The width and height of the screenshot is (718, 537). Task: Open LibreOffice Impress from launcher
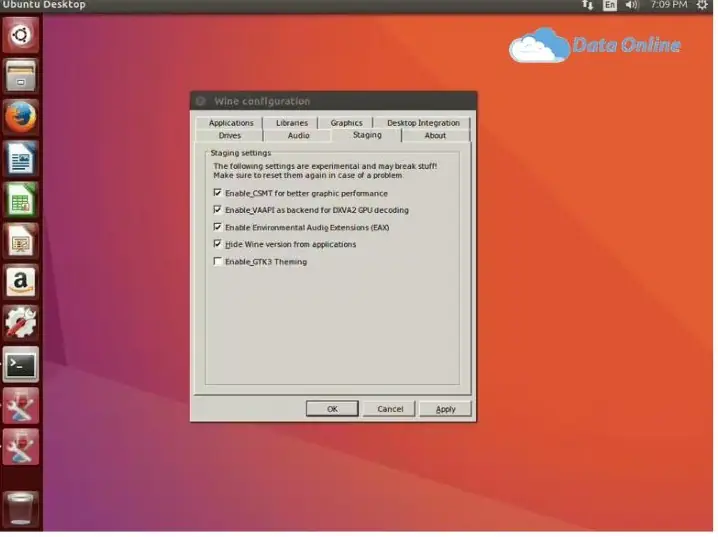click(x=21, y=241)
